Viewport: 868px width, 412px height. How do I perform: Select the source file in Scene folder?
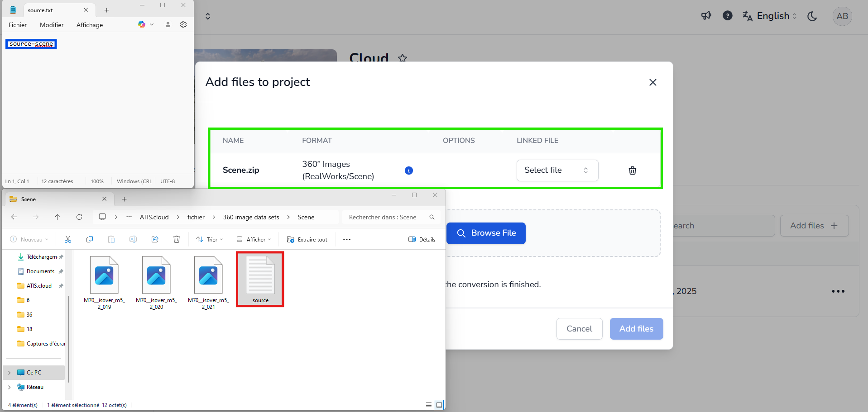[x=260, y=279]
